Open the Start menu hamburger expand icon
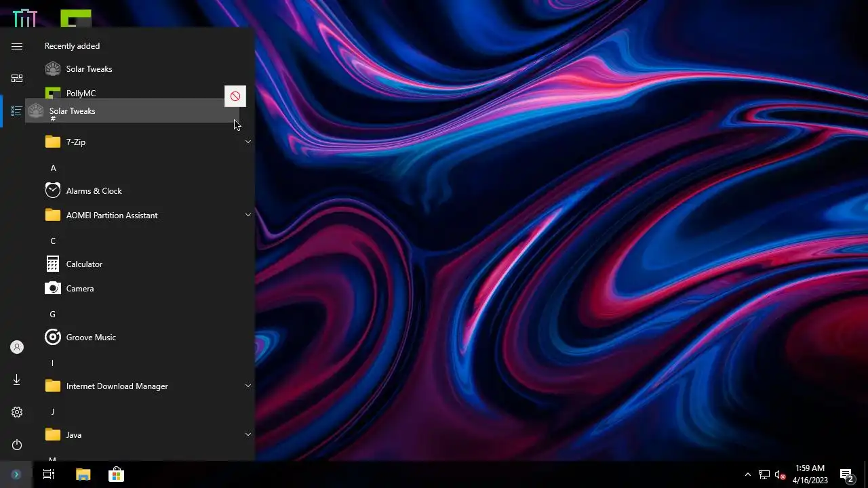This screenshot has height=488, width=868. 17,46
